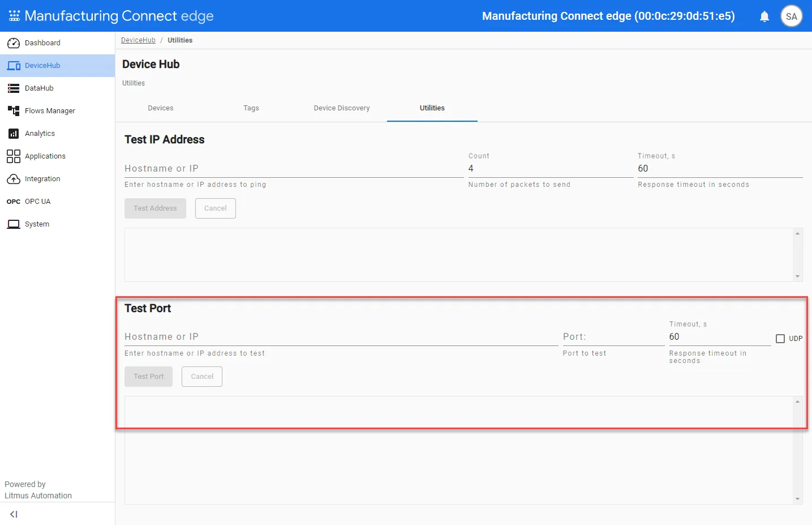812x525 pixels.
Task: Open OPC UA from sidebar
Action: (x=57, y=202)
